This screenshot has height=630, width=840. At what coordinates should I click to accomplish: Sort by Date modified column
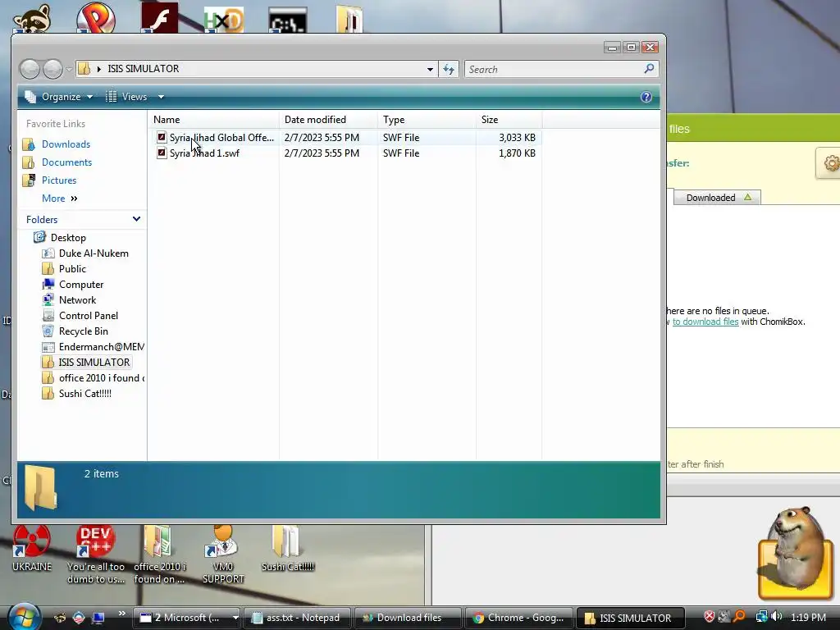pos(328,120)
